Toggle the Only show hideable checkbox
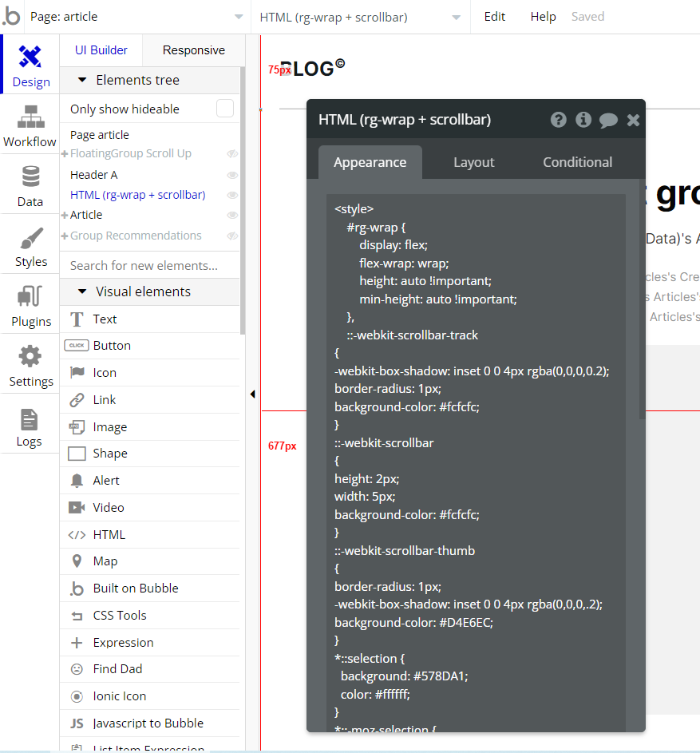This screenshot has height=753, width=700. (225, 109)
